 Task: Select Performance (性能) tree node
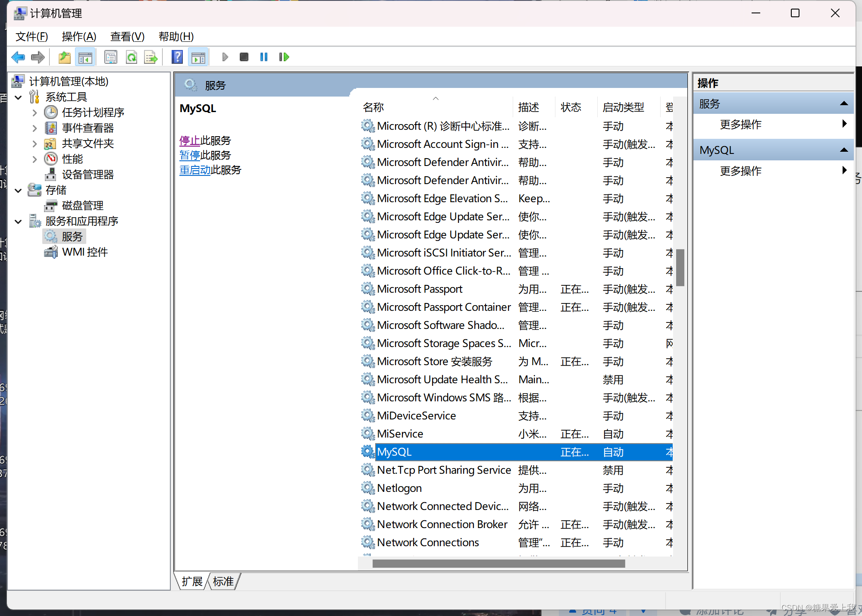pyautogui.click(x=72, y=159)
